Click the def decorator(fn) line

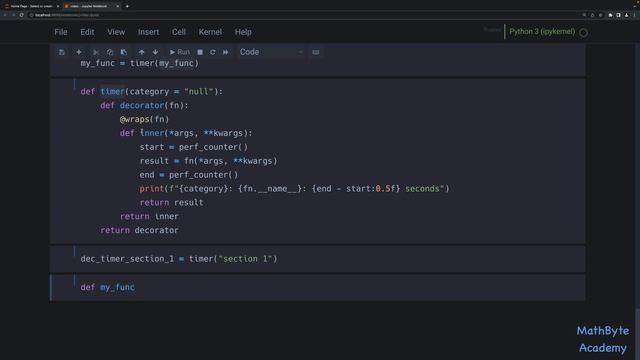(x=144, y=105)
